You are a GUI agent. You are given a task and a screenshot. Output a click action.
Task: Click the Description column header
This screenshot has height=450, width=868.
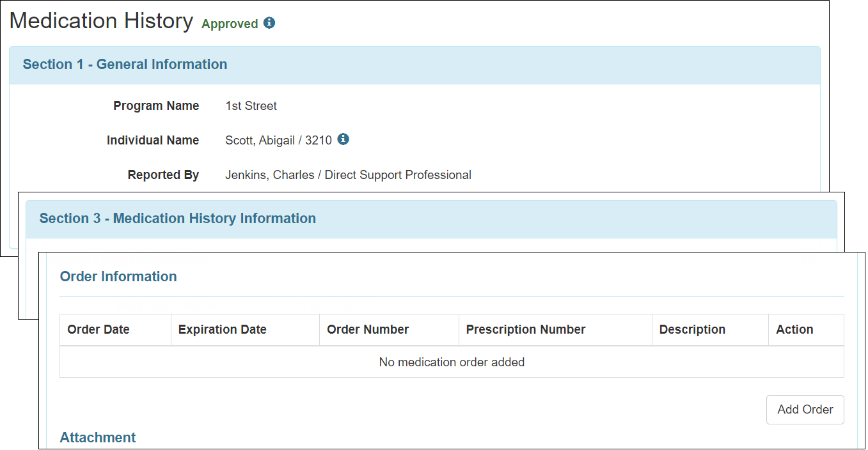tap(710, 330)
